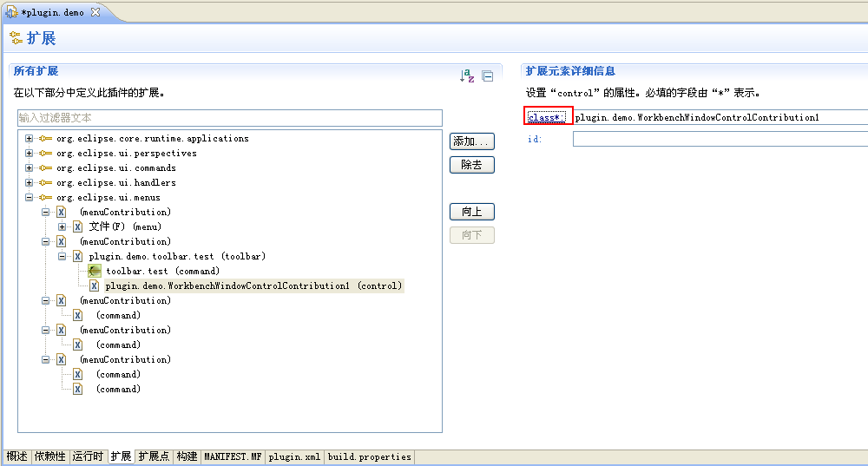868x466 pixels.
Task: Select org.eclipse.ui.commands tree row
Action: (x=115, y=168)
